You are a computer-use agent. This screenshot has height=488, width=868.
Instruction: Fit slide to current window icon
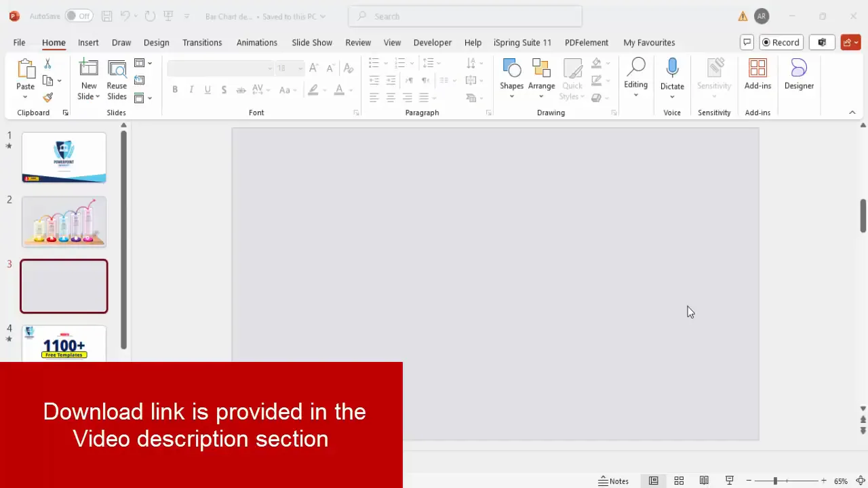(x=860, y=481)
